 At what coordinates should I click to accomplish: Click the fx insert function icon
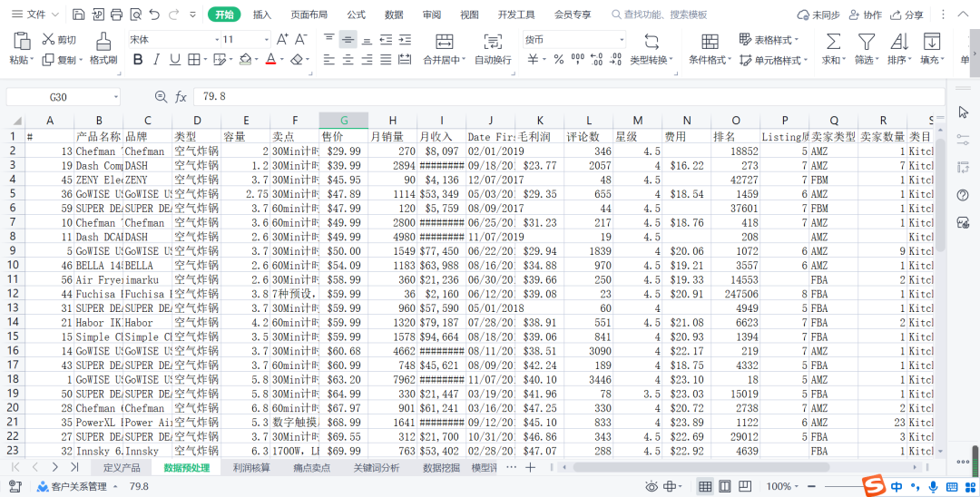(x=181, y=97)
